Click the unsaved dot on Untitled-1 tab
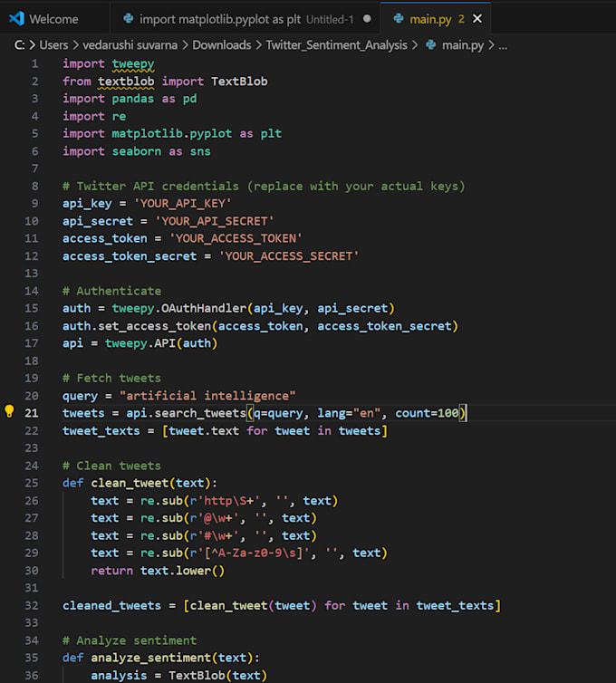 [x=366, y=18]
